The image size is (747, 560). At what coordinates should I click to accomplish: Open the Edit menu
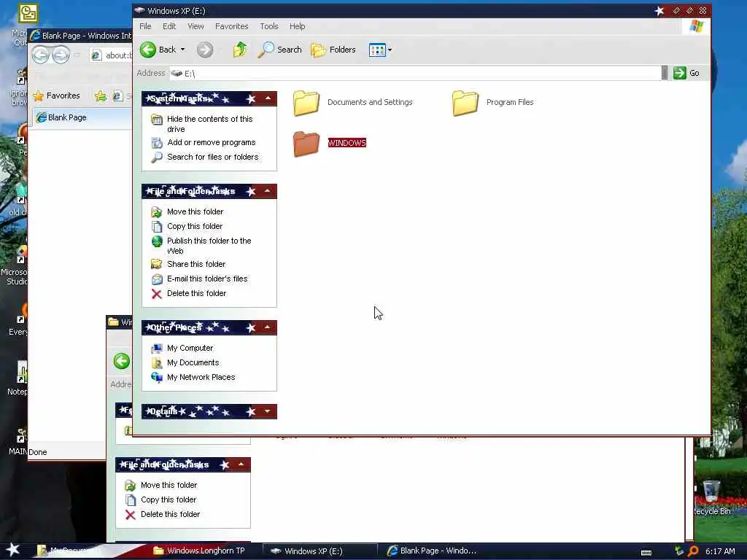pyautogui.click(x=169, y=26)
